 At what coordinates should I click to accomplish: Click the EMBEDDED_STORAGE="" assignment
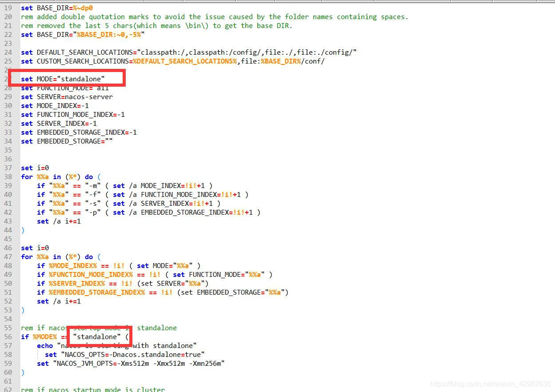[x=67, y=141]
